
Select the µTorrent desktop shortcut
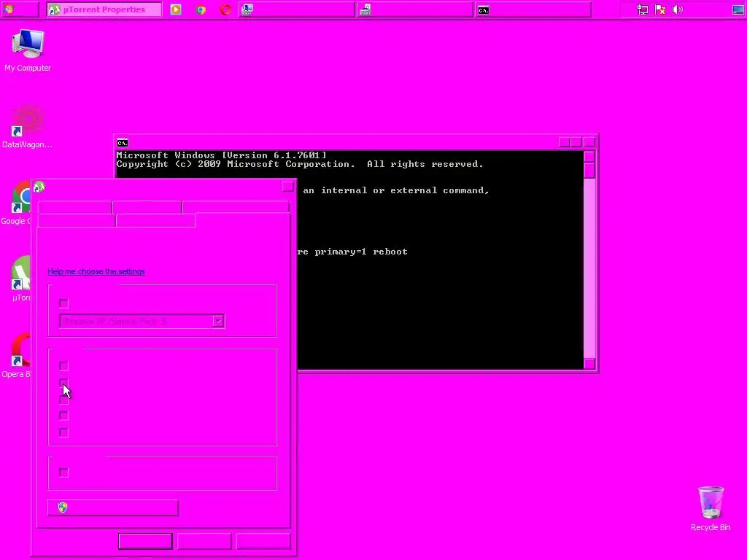20,279
